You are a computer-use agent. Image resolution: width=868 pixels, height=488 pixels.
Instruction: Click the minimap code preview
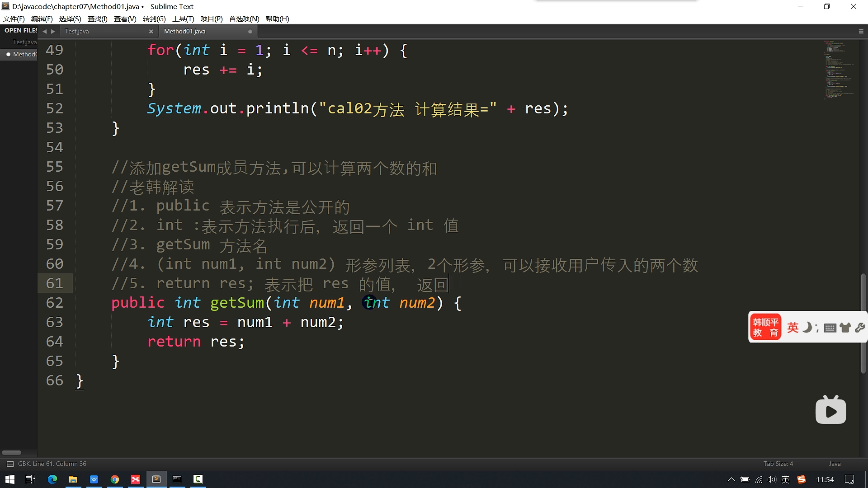point(839,70)
